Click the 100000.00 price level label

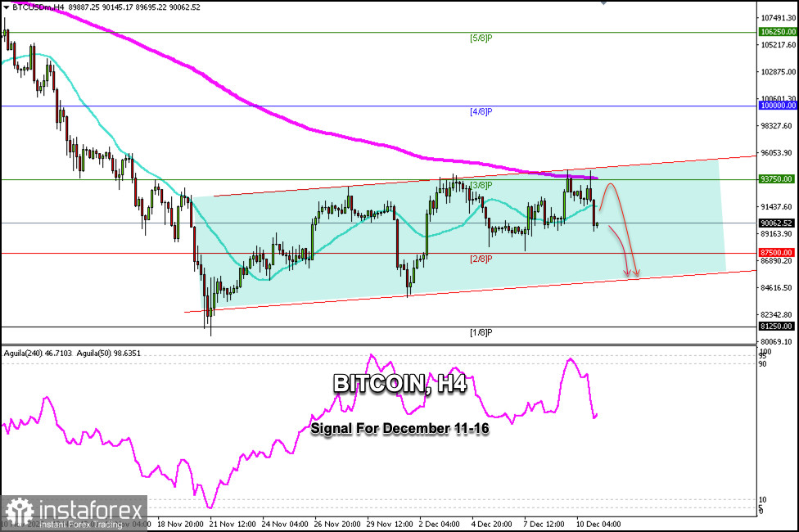(x=778, y=106)
